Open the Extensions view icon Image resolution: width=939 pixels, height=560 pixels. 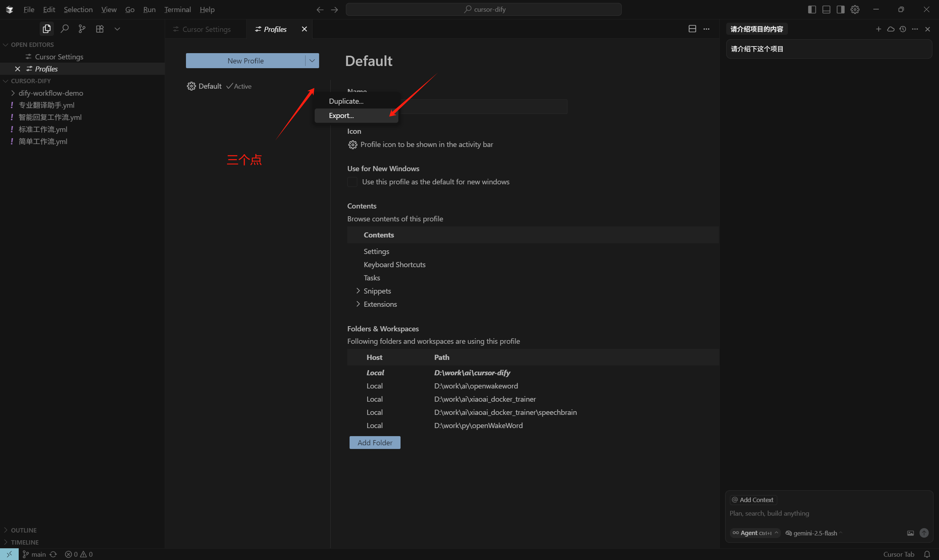[100, 29]
